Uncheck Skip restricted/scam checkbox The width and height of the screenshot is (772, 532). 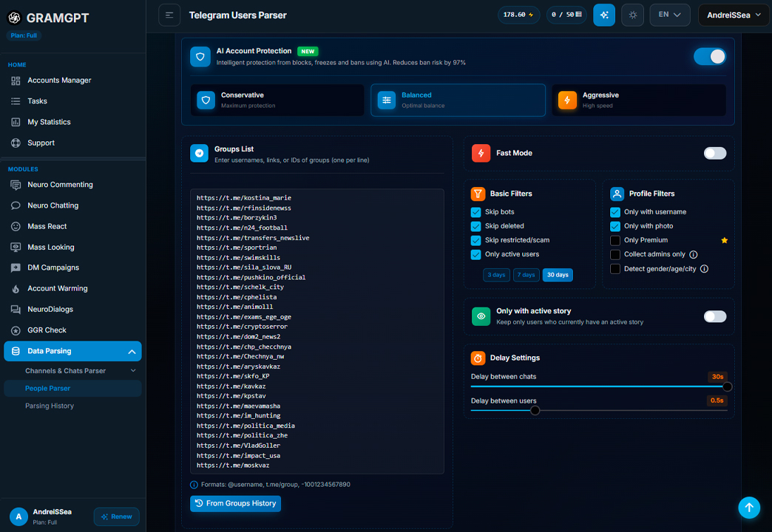pyautogui.click(x=476, y=240)
